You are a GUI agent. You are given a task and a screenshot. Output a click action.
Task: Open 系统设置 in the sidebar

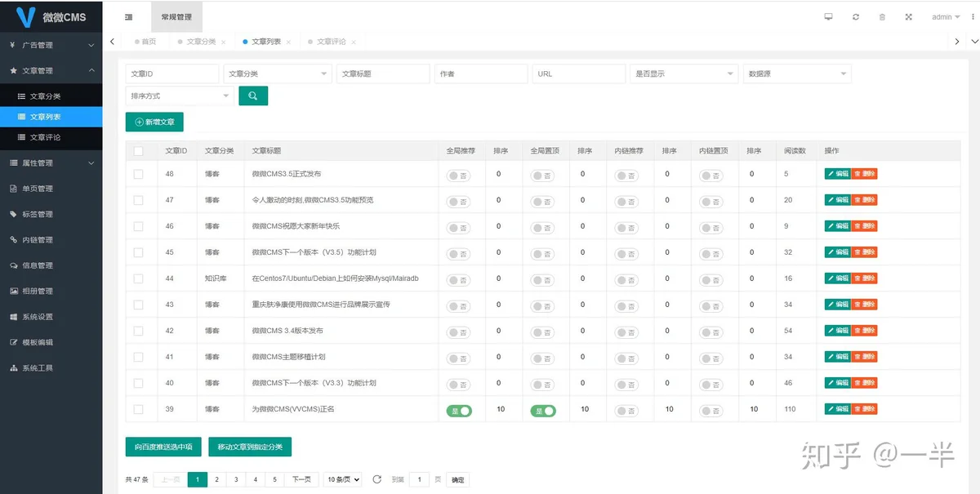coord(51,317)
